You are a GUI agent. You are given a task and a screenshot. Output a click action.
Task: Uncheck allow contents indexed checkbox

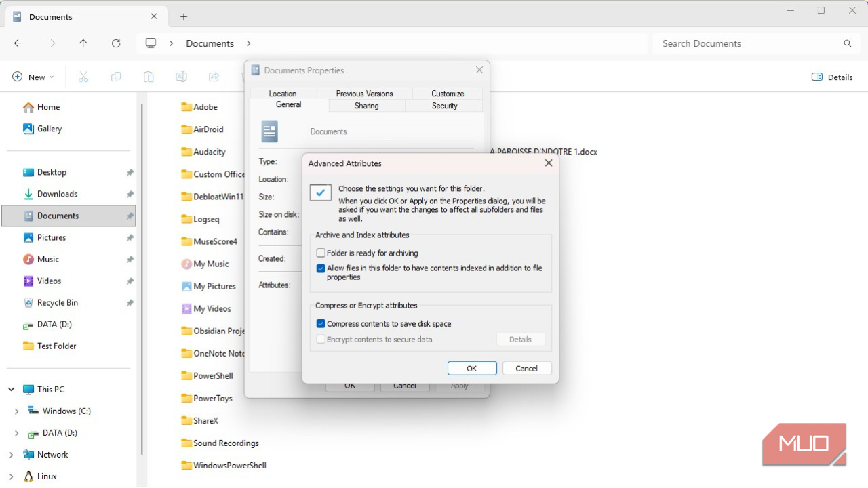pyautogui.click(x=321, y=268)
